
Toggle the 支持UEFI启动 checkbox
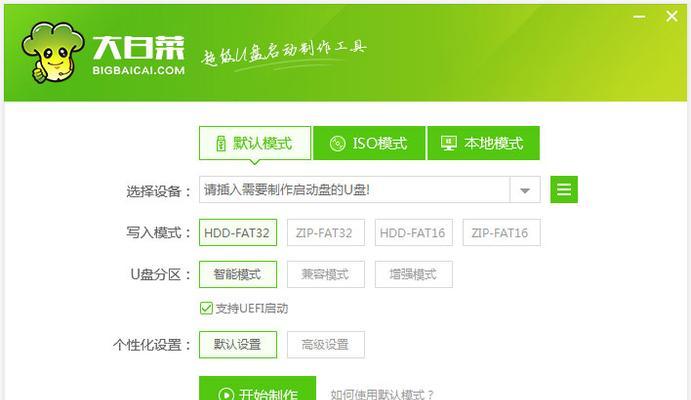(206, 308)
